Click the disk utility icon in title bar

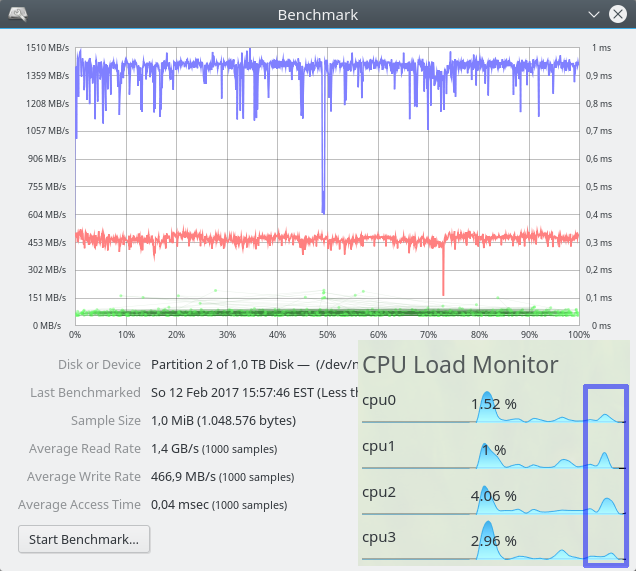pyautogui.click(x=18, y=15)
